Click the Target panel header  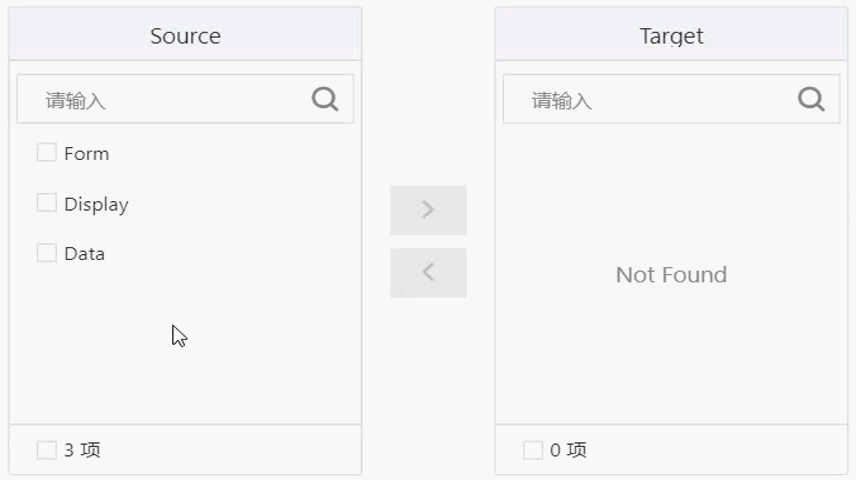tap(671, 34)
